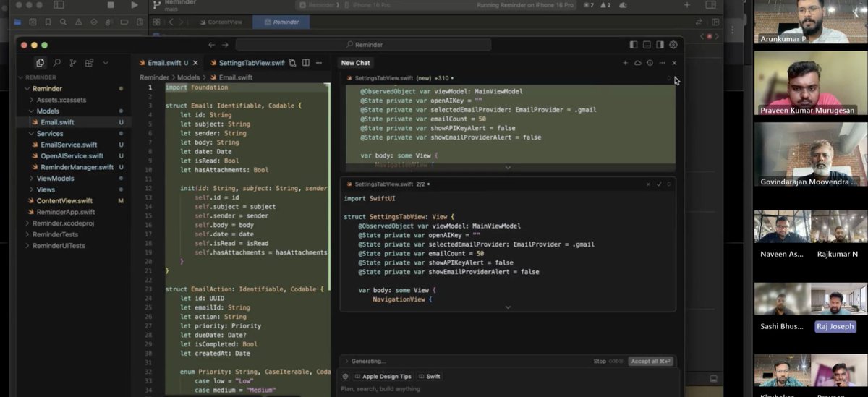Expand the ViewModels folder
This screenshot has width=868, height=397.
(32, 178)
